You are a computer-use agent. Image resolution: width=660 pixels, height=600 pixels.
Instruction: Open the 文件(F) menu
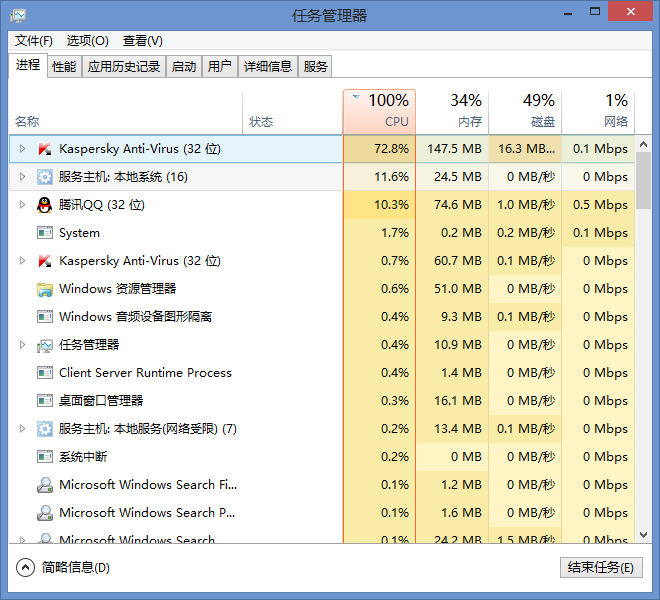point(34,41)
